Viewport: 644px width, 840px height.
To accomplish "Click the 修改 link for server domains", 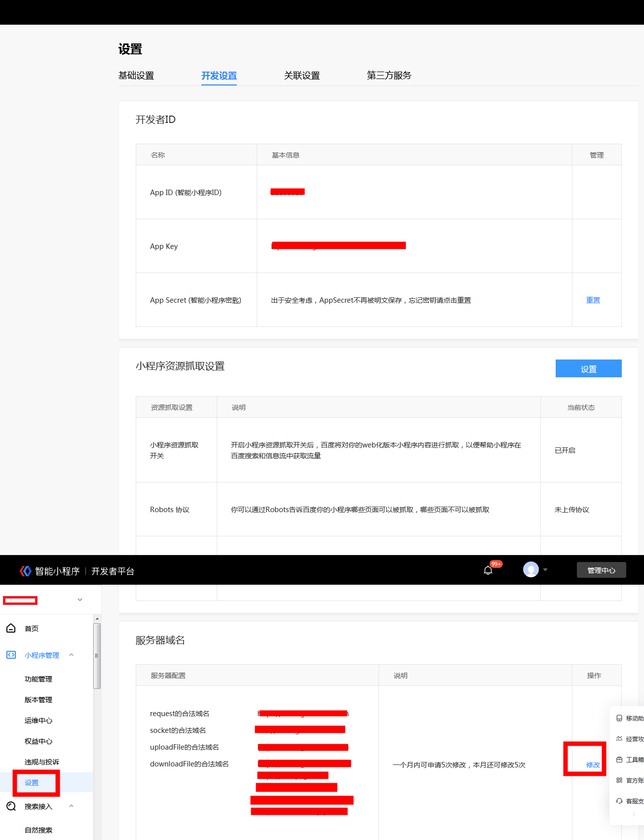I will click(593, 765).
